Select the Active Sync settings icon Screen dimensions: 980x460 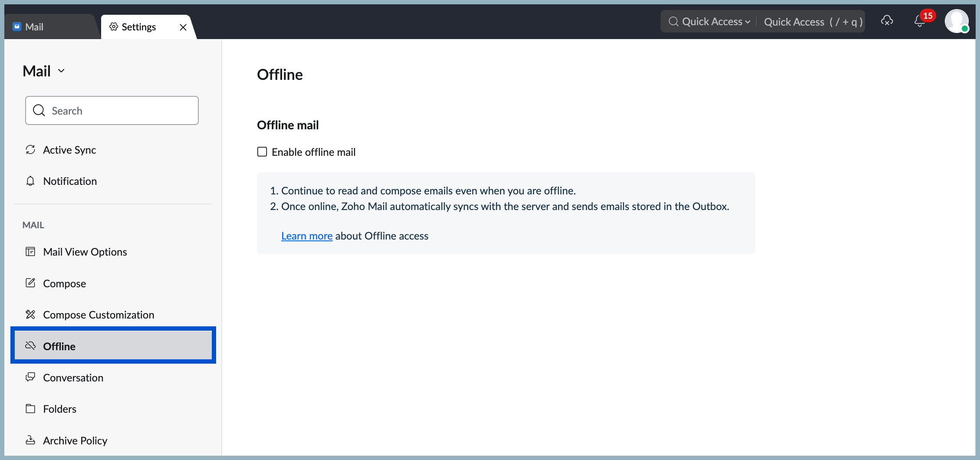point(30,150)
